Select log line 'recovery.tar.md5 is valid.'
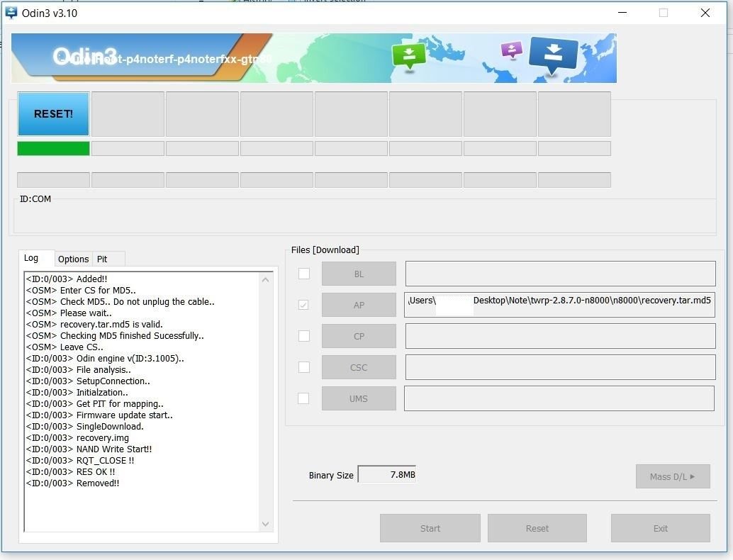733x560 pixels. (94, 325)
